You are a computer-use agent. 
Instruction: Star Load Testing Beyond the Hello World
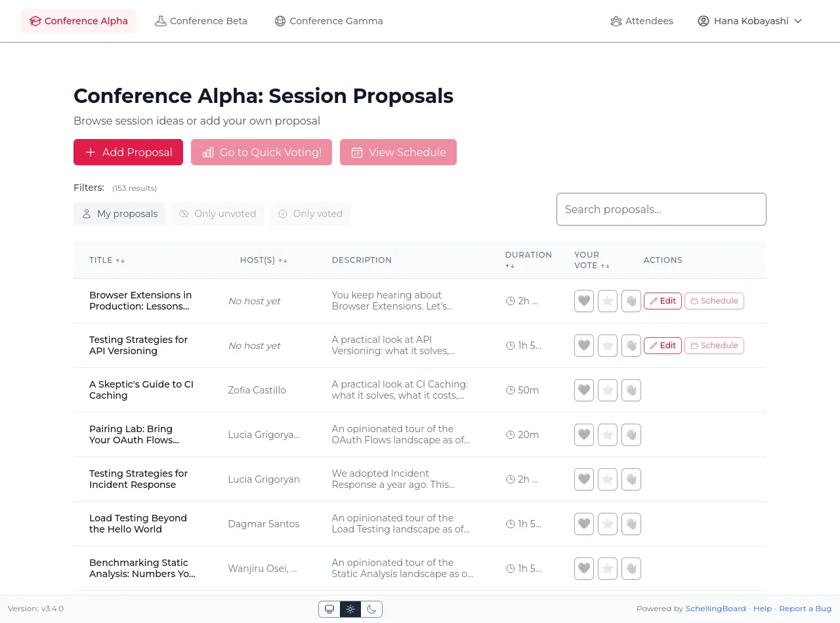tap(608, 524)
